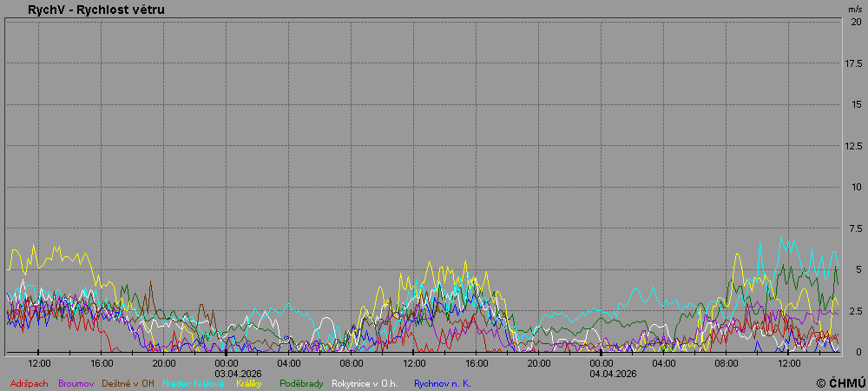This screenshot has height=391, width=868.
Task: Select Hradec Králové in the legend
Action: [192, 383]
